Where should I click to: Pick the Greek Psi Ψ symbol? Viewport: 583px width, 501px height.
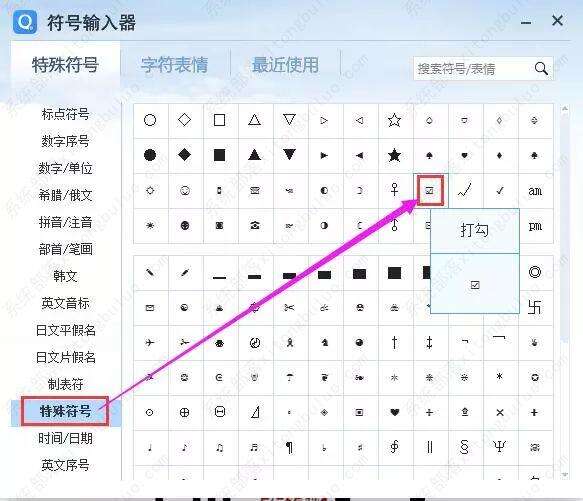coord(499,447)
